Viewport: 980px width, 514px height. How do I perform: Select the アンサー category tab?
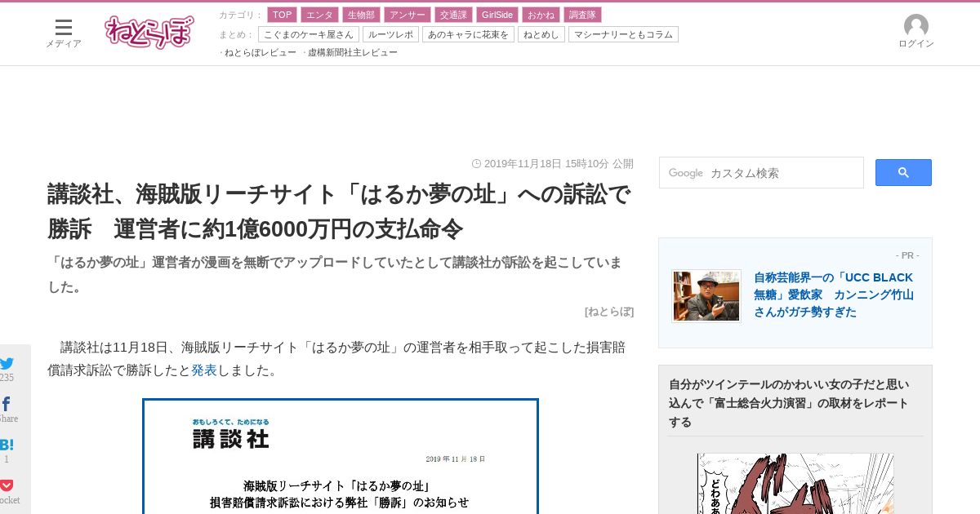[407, 15]
